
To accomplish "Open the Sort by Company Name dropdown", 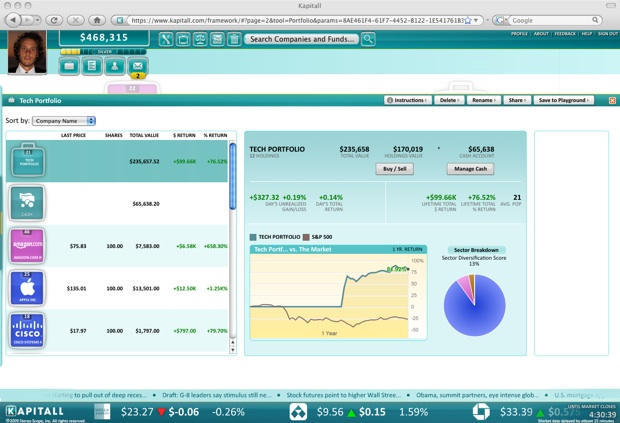I will point(64,121).
